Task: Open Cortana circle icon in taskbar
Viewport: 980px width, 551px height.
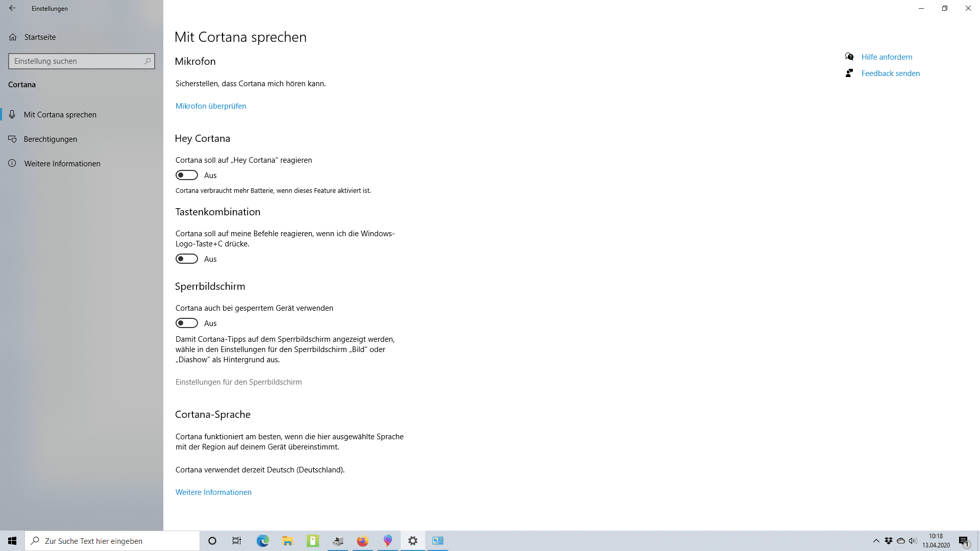Action: point(212,541)
